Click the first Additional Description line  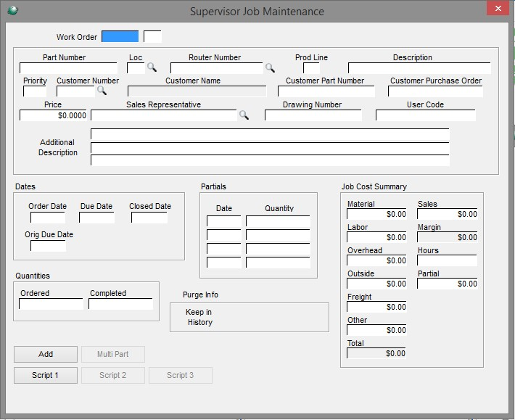[x=270, y=134]
